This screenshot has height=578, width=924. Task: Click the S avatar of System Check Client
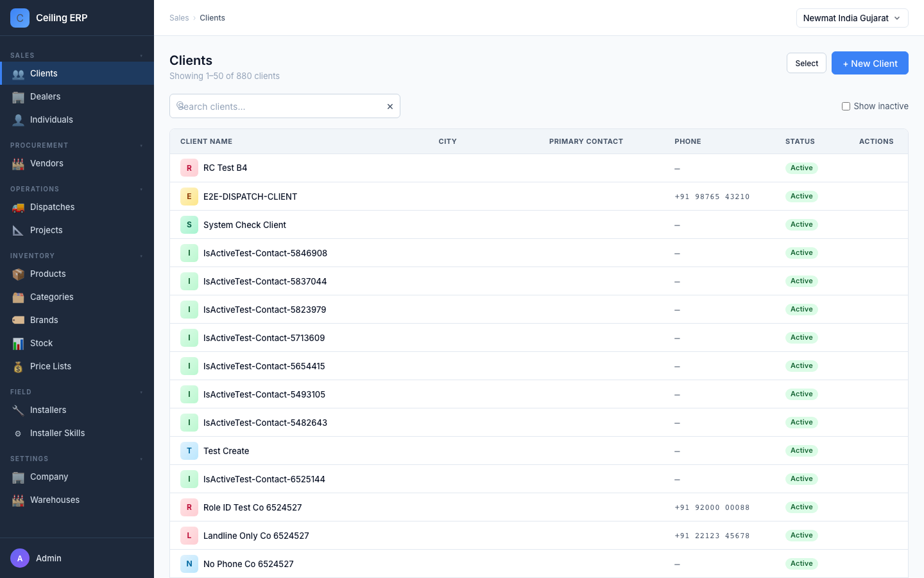point(189,225)
